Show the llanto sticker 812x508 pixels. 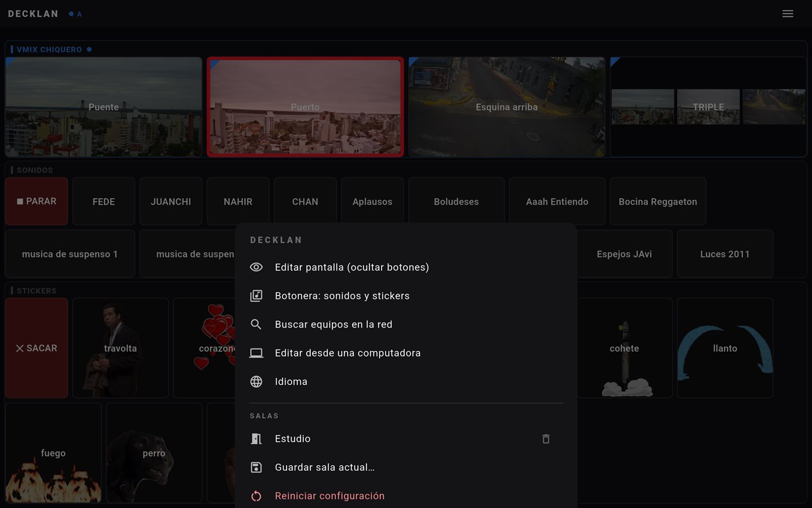point(725,348)
